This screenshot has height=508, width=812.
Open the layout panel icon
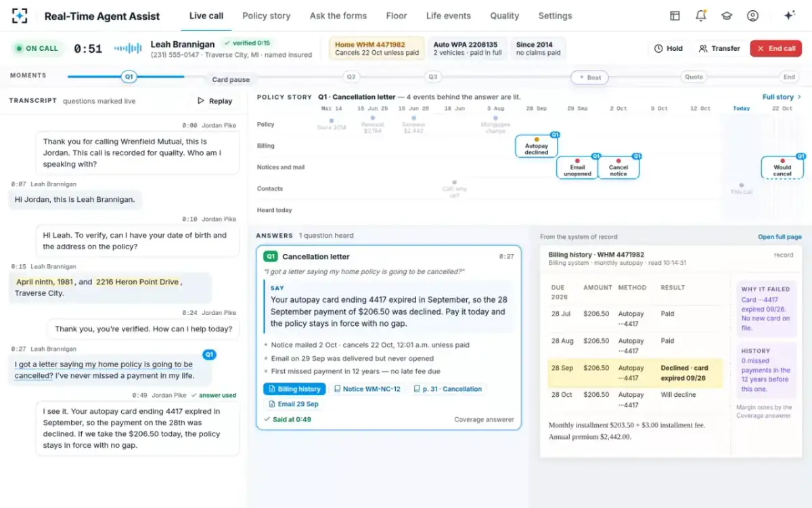675,16
